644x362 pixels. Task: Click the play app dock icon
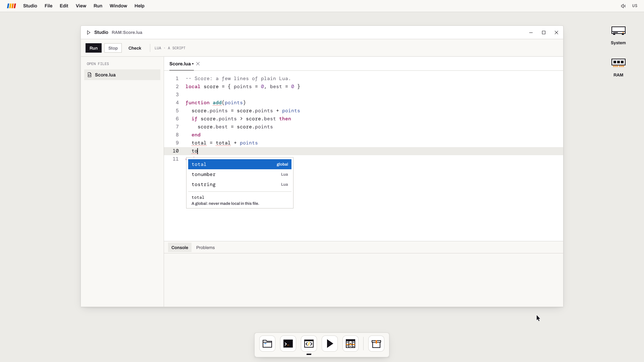[x=330, y=344]
